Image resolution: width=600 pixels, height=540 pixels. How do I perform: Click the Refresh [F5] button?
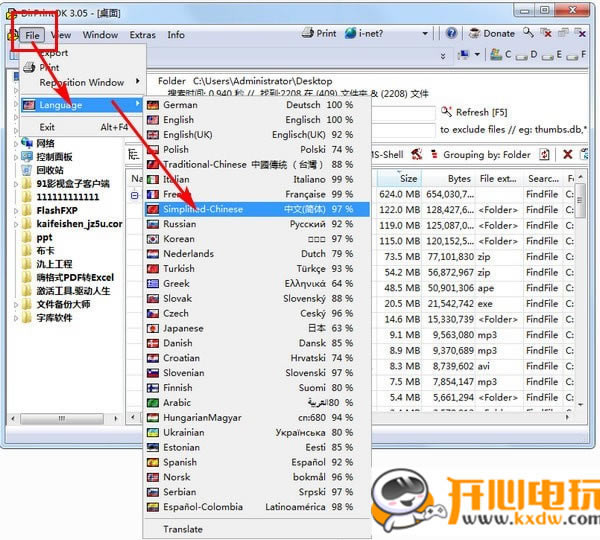pyautogui.click(x=474, y=112)
